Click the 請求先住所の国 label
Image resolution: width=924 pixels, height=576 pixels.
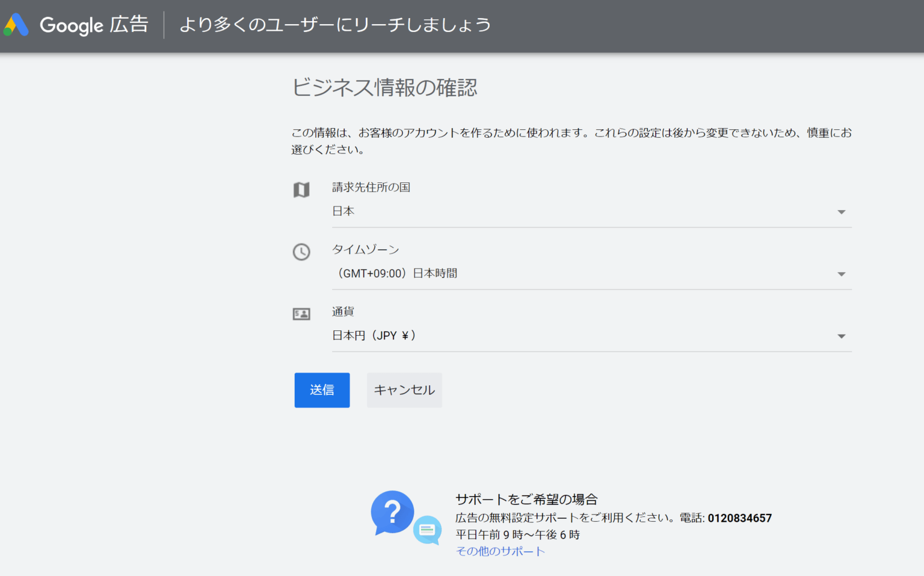[371, 187]
